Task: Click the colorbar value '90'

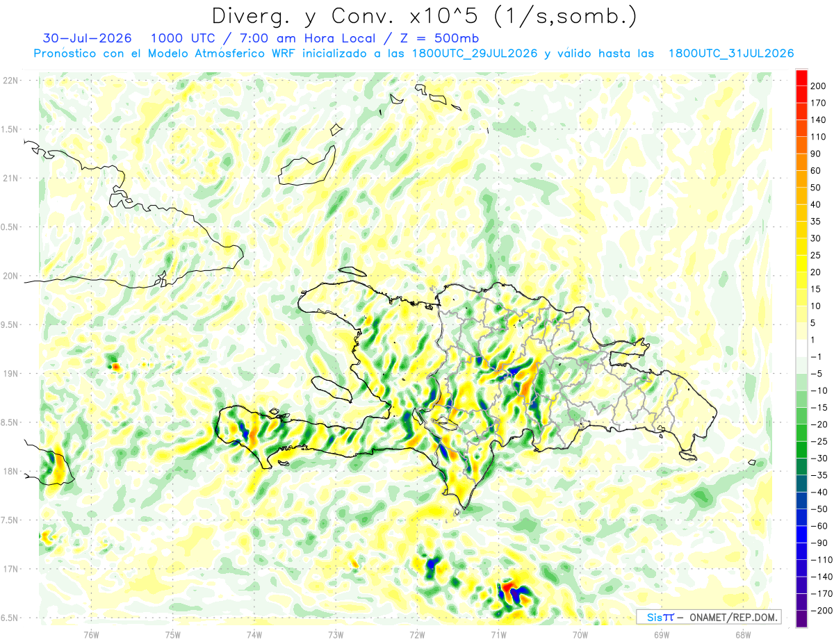Action: tap(816, 154)
